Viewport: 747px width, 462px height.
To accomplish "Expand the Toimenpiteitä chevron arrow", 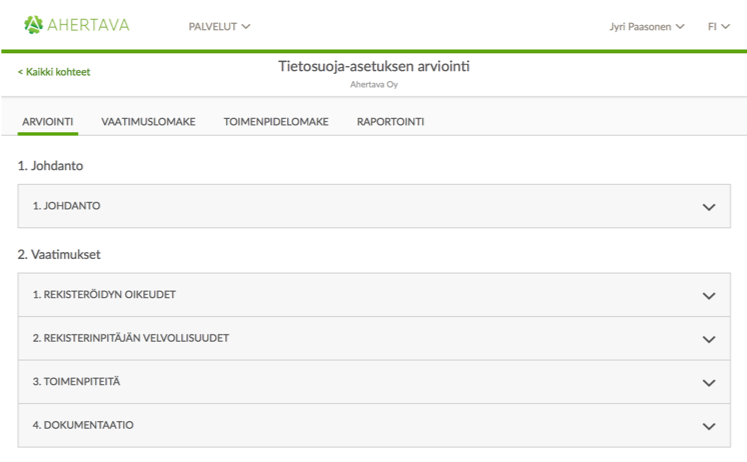I will pyautogui.click(x=709, y=382).
